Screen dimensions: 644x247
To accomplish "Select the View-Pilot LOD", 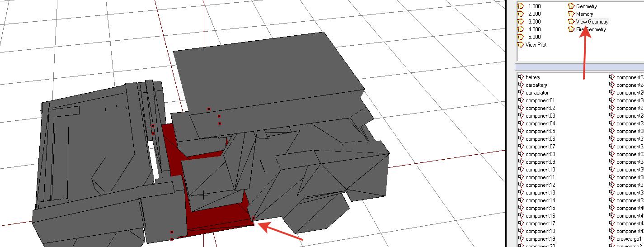I will click(x=536, y=45).
